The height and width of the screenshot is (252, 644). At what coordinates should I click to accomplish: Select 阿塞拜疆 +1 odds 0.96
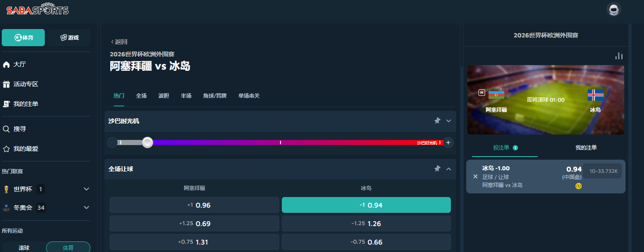194,205
